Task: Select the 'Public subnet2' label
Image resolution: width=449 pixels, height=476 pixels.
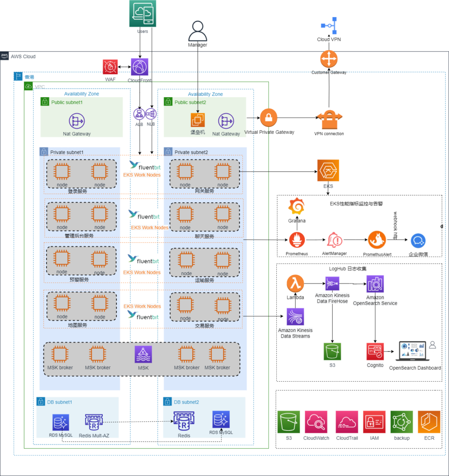Action: click(190, 102)
